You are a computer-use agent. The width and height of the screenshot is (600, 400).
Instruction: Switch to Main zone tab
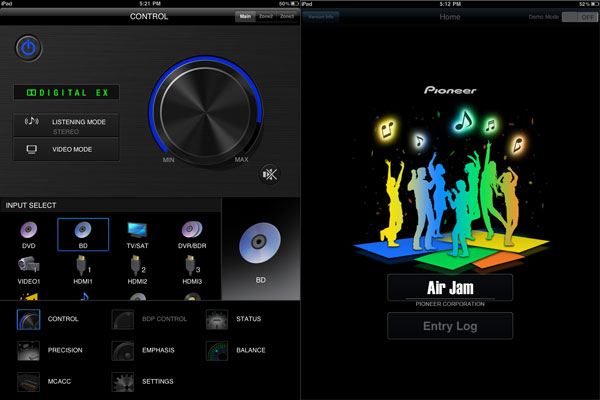click(245, 16)
